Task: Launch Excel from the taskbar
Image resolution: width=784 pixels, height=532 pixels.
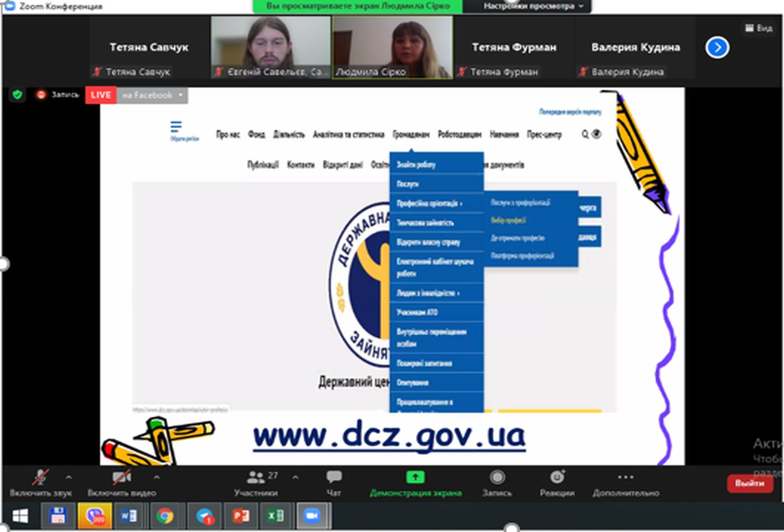Action: pos(276,515)
